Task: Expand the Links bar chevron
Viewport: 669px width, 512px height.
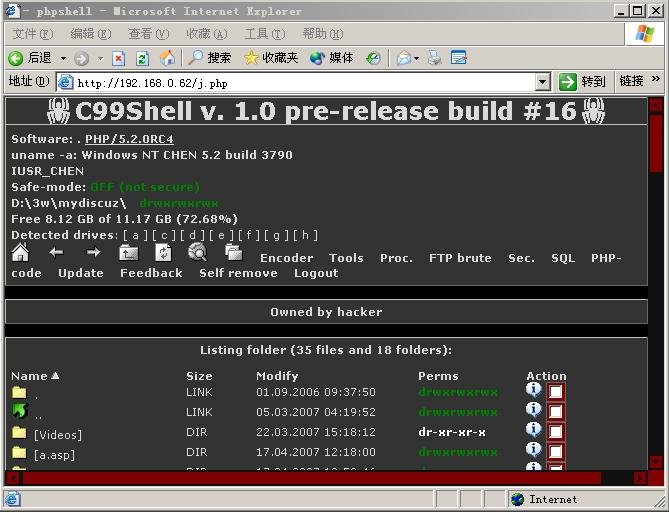Action: pos(656,79)
